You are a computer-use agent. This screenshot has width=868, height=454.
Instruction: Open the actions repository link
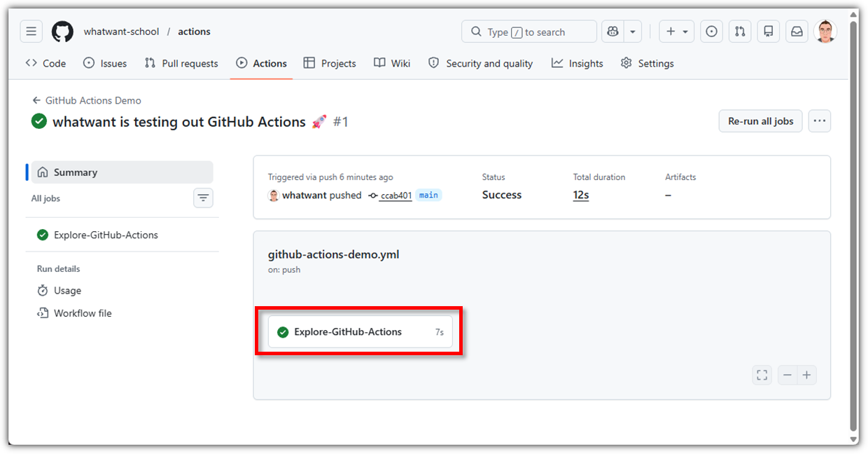194,32
